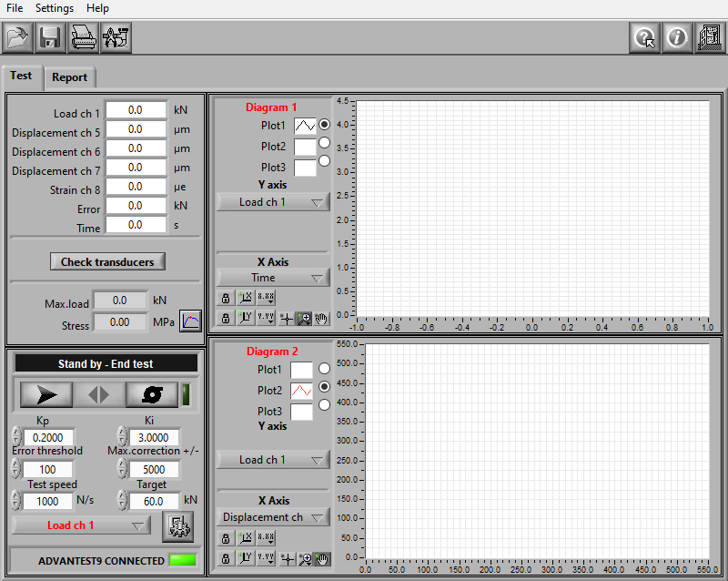Click the info icon in toolbar

click(x=676, y=38)
